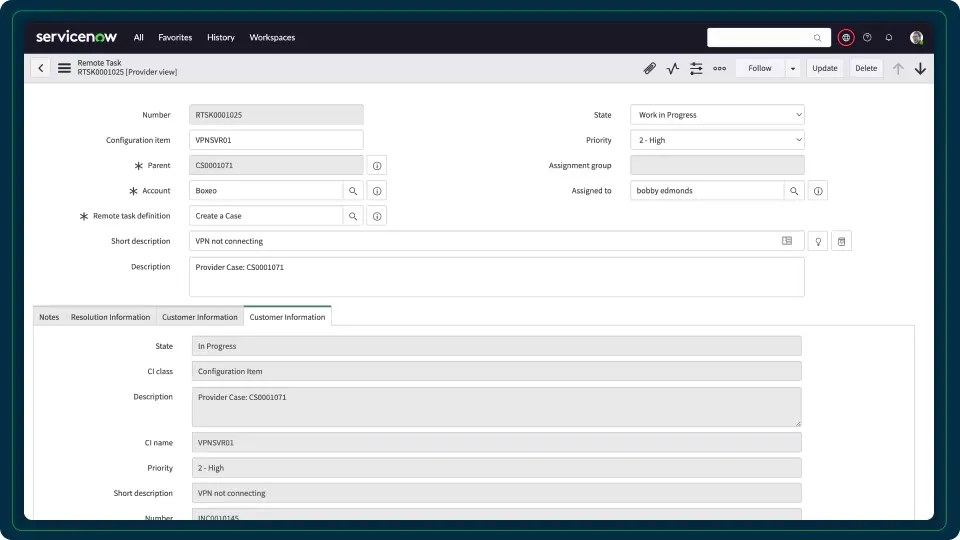Open more options ellipsis icon
The width and height of the screenshot is (960, 540).
pyautogui.click(x=719, y=69)
